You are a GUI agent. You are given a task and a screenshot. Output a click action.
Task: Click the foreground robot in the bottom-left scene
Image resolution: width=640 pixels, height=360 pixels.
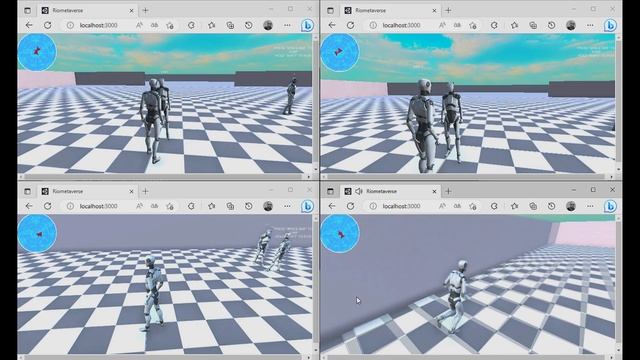(153, 293)
